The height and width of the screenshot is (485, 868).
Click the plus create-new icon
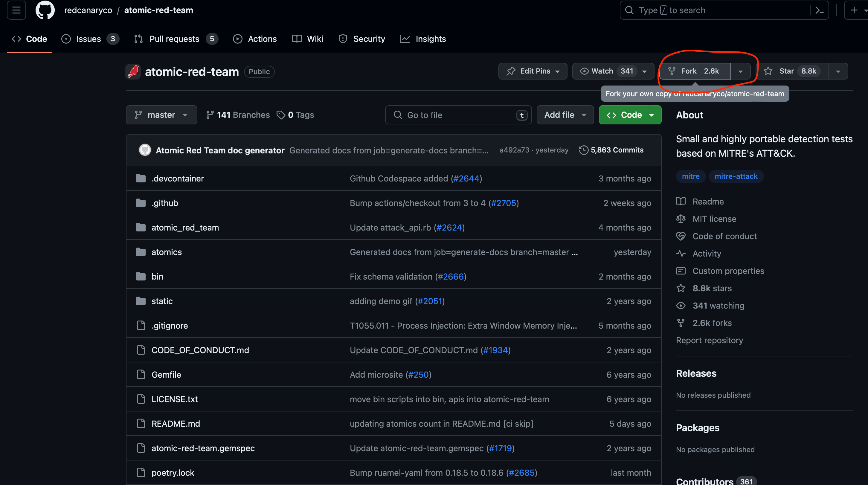click(x=854, y=10)
